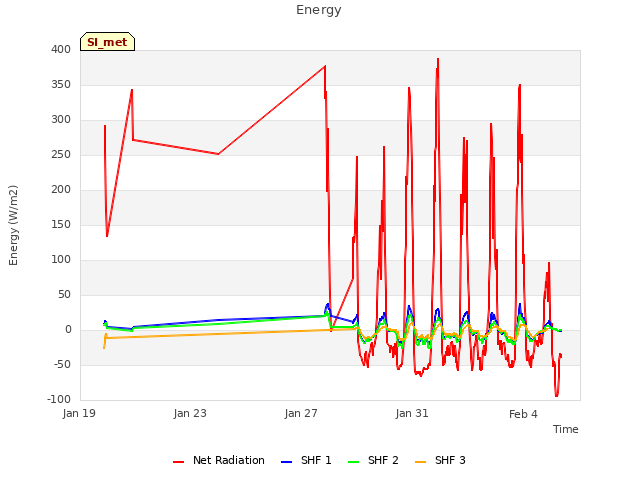The image size is (640, 480).
Task: Toggle the Net Radiation legend entry
Action: click(219, 460)
